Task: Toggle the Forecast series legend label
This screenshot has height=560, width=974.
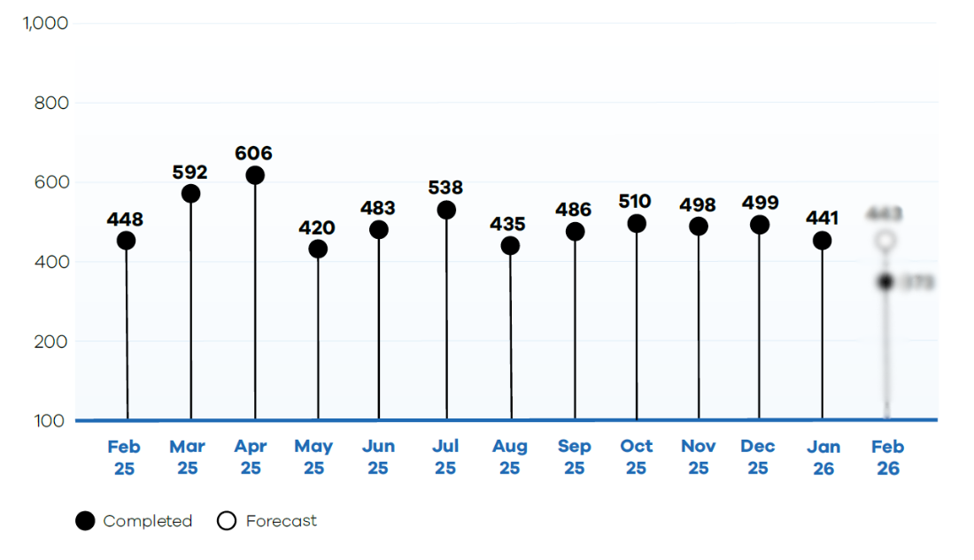Action: [x=281, y=521]
